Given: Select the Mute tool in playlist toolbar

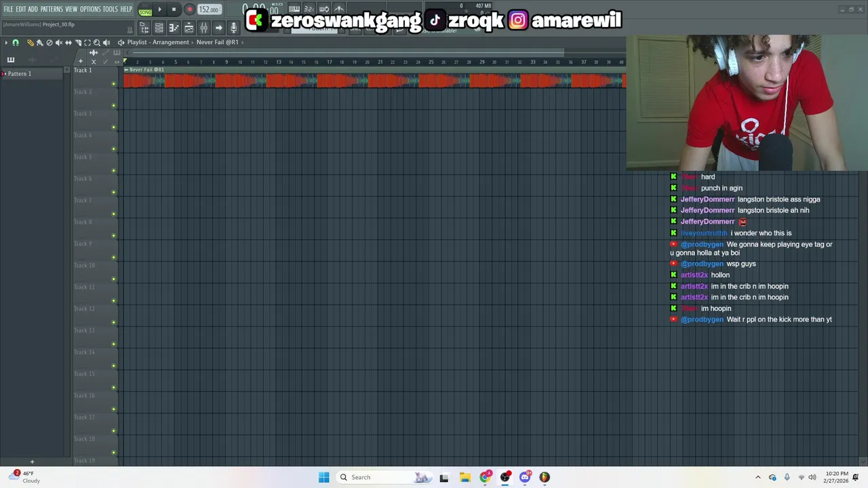Looking at the screenshot, I should click(59, 42).
